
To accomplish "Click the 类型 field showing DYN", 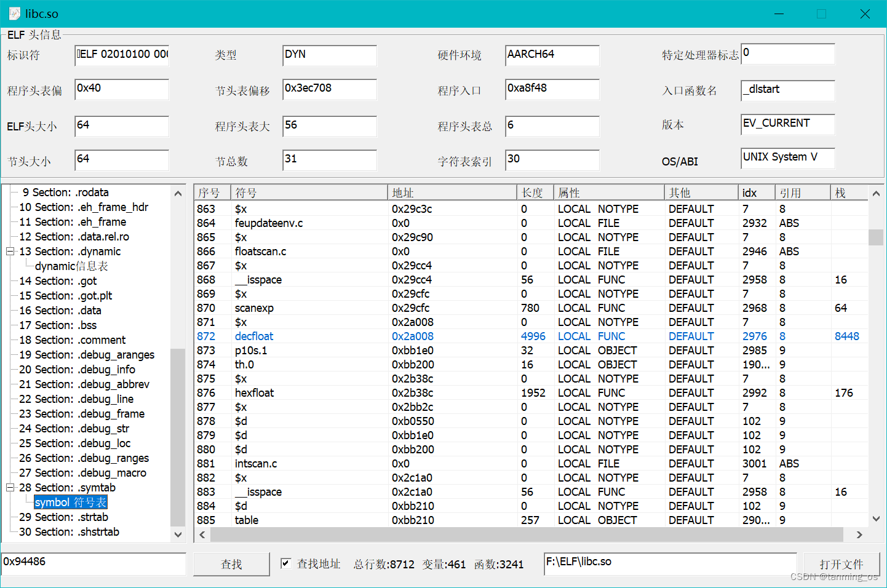I will point(329,55).
